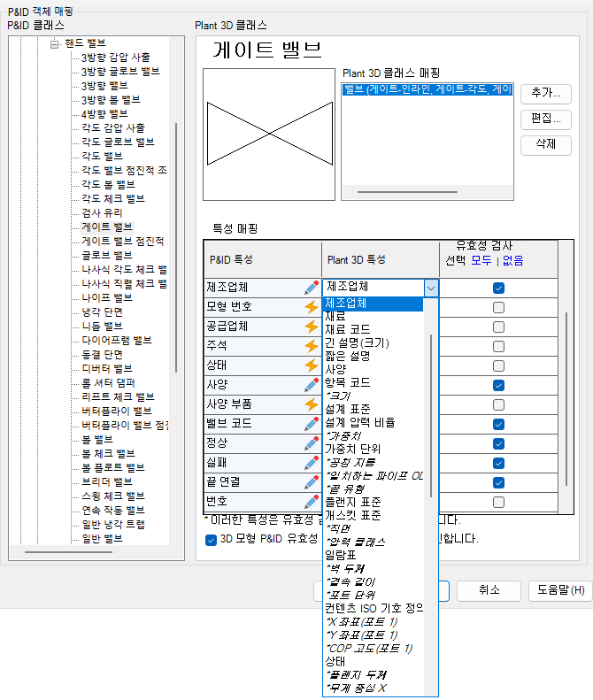Select 제조업체 in the dropdown list
The height and width of the screenshot is (700, 593).
[x=373, y=304]
